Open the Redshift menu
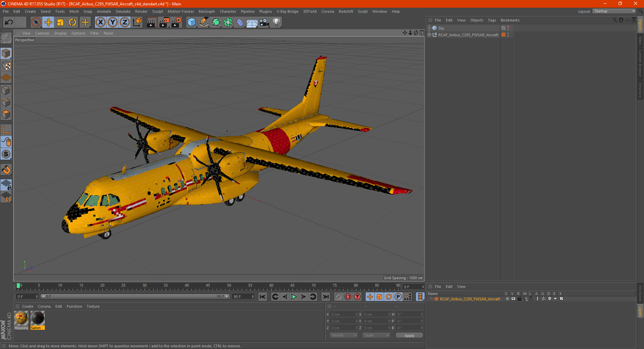This screenshot has height=349, width=644. [346, 11]
